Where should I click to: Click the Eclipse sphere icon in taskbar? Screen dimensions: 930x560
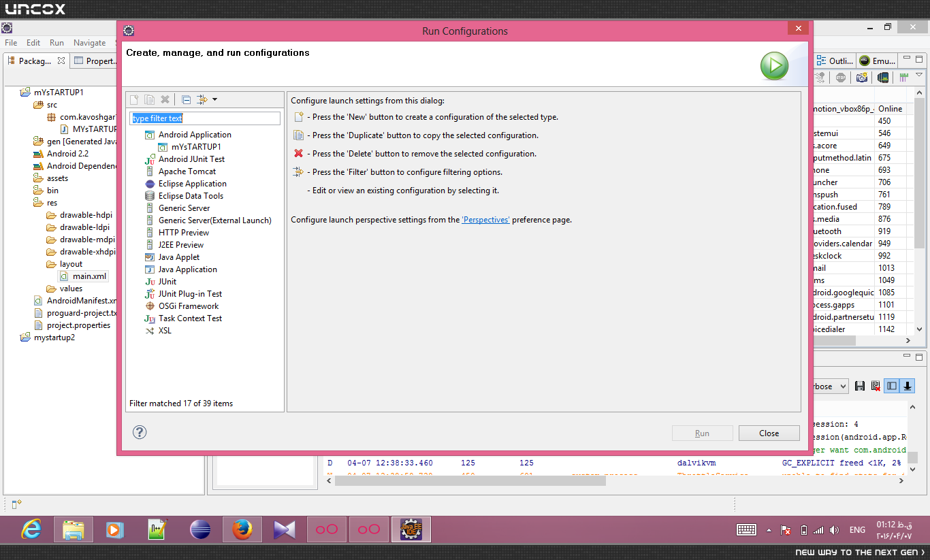tap(200, 529)
